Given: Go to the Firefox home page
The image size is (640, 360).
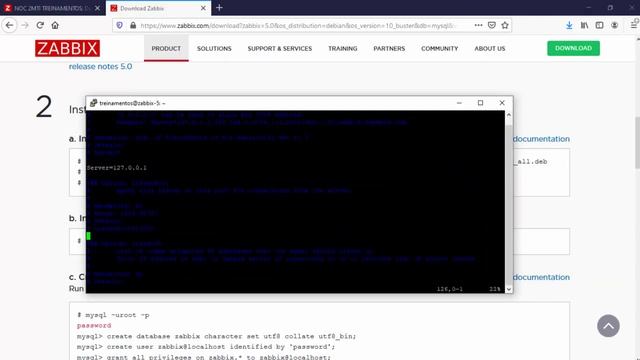Looking at the screenshot, I should [x=55, y=25].
